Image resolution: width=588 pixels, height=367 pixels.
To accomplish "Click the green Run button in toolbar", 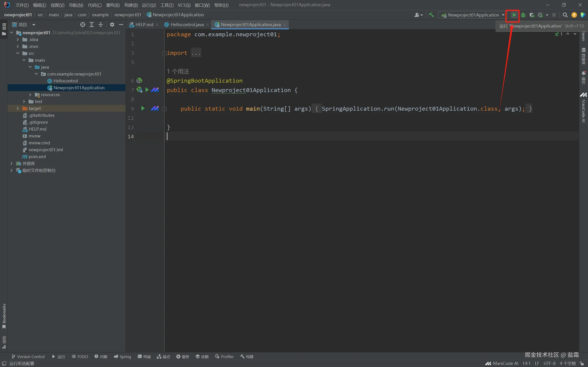I will click(x=514, y=15).
